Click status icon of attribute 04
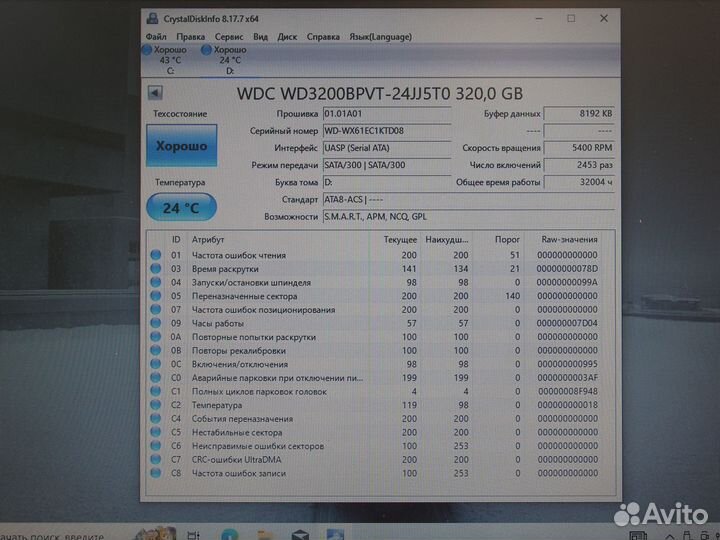 click(156, 282)
